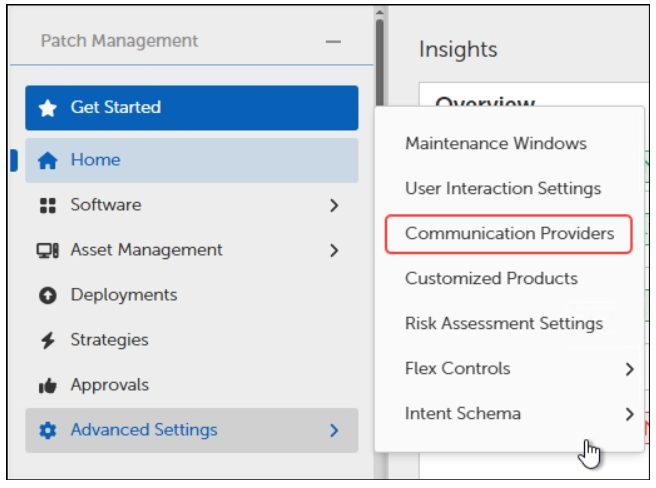
Task: Click the Advanced Settings gear icon
Action: [x=47, y=430]
